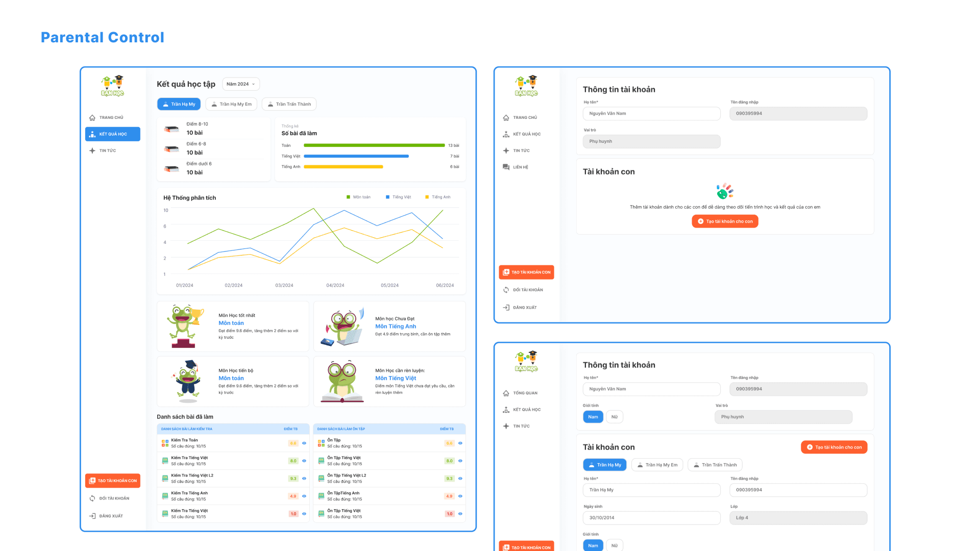
Task: Click TIN TỨC sparkle icon in results sidebar
Action: click(92, 151)
